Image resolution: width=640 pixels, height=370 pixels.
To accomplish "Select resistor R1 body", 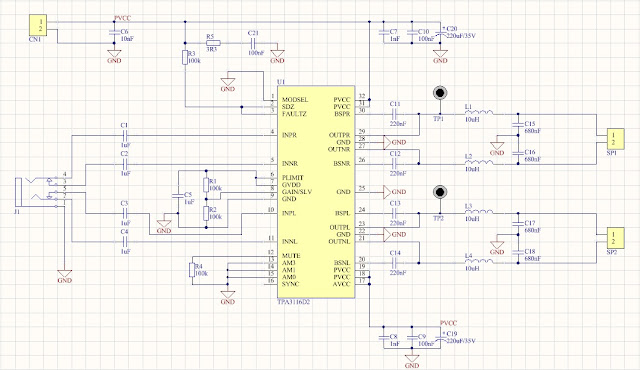I will click(207, 185).
